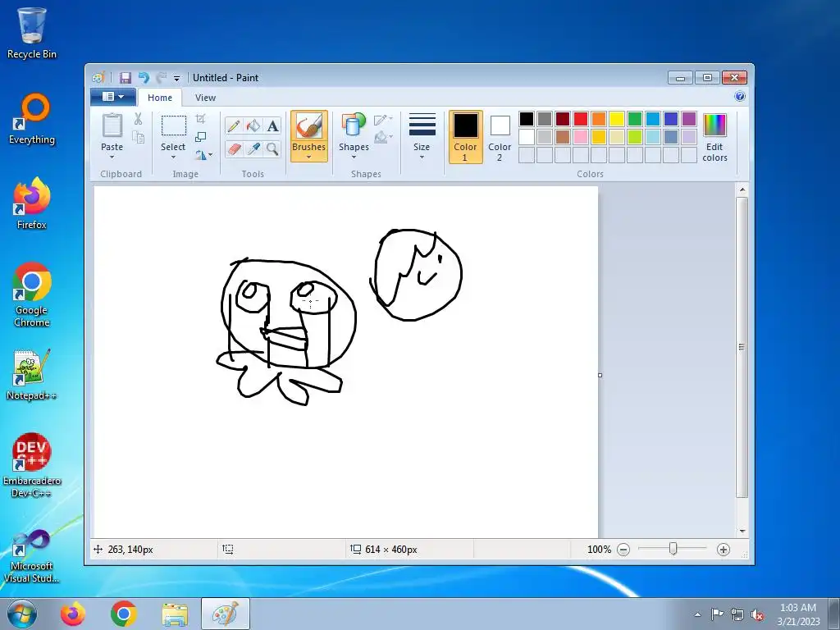
Task: Show hidden tray icons arrow
Action: [x=697, y=614]
